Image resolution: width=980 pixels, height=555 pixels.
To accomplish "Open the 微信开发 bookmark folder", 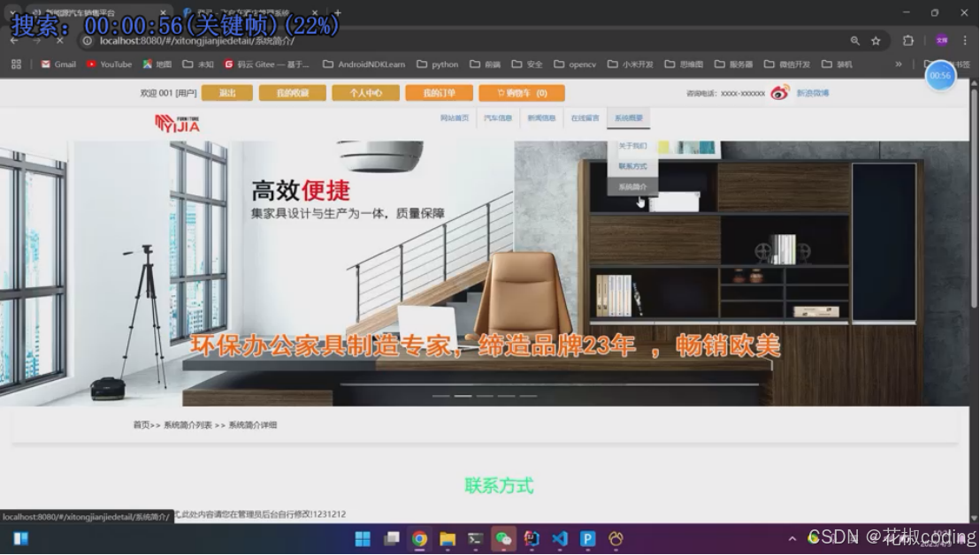I will click(x=787, y=65).
